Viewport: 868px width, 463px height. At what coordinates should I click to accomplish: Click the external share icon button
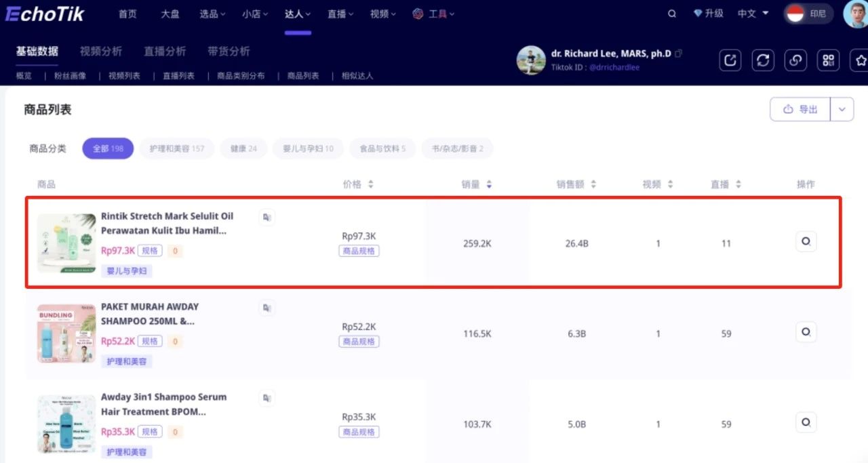[730, 60]
